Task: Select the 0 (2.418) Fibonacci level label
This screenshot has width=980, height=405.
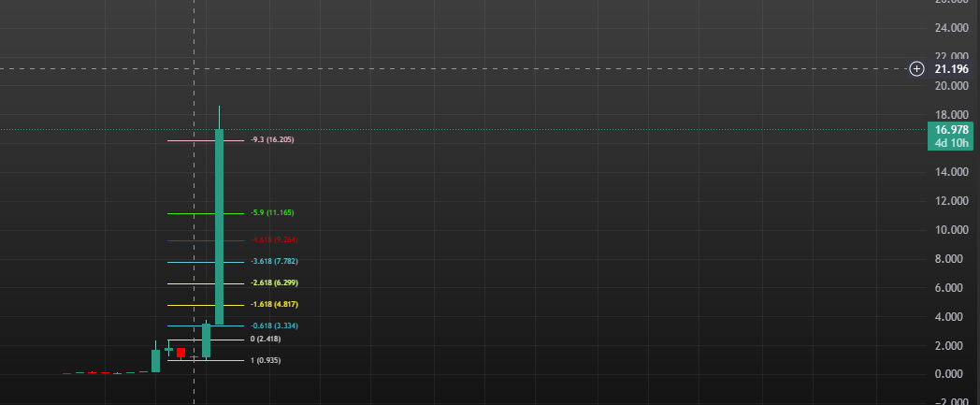Action: pos(265,340)
